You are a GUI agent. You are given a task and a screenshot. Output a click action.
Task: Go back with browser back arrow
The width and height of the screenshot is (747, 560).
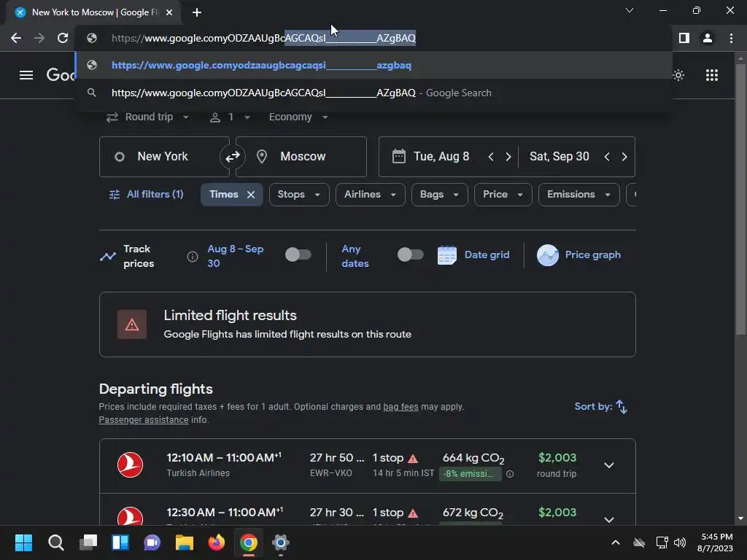(x=16, y=38)
